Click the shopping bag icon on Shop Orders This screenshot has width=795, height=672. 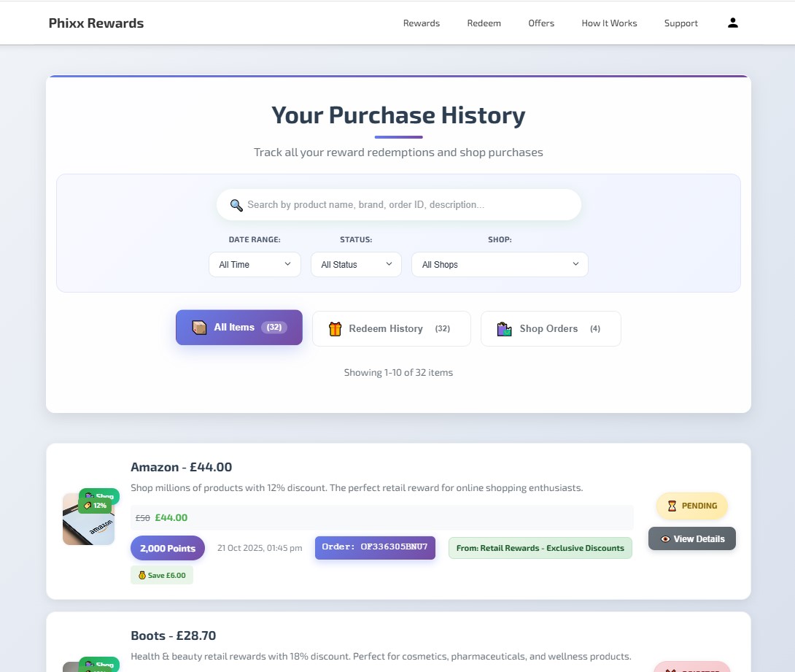pyautogui.click(x=503, y=328)
